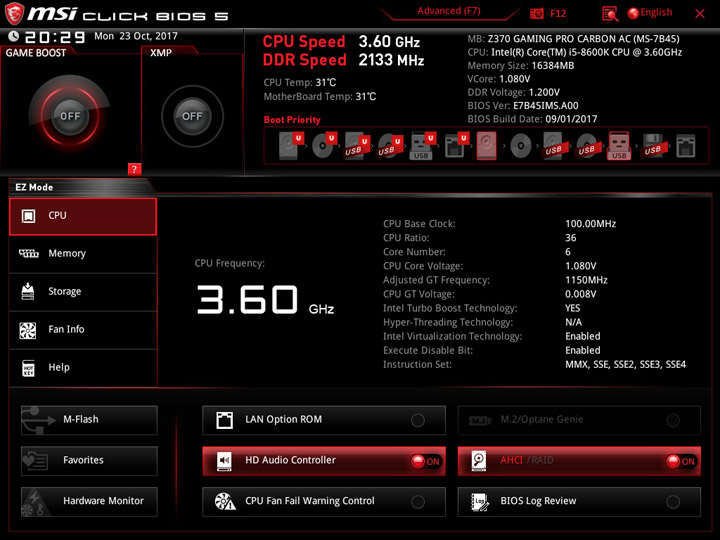
Task: Toggle the XMP OFF button
Action: click(x=192, y=116)
